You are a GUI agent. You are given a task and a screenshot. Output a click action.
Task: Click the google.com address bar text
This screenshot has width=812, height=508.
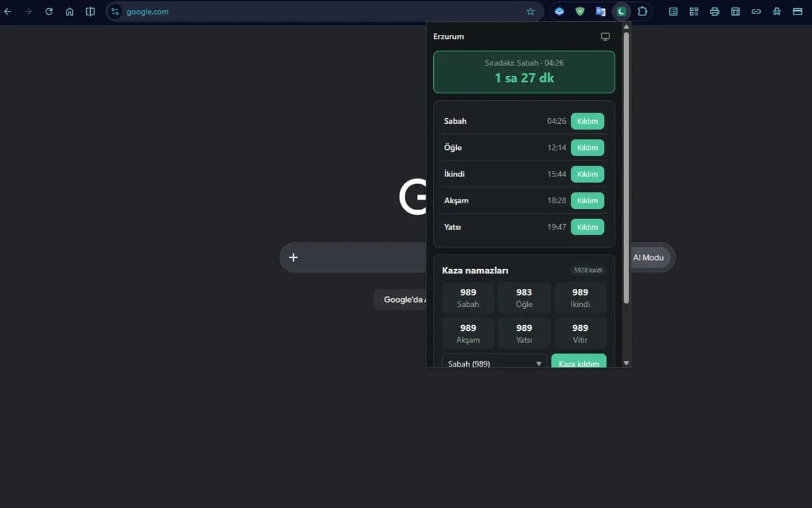147,11
